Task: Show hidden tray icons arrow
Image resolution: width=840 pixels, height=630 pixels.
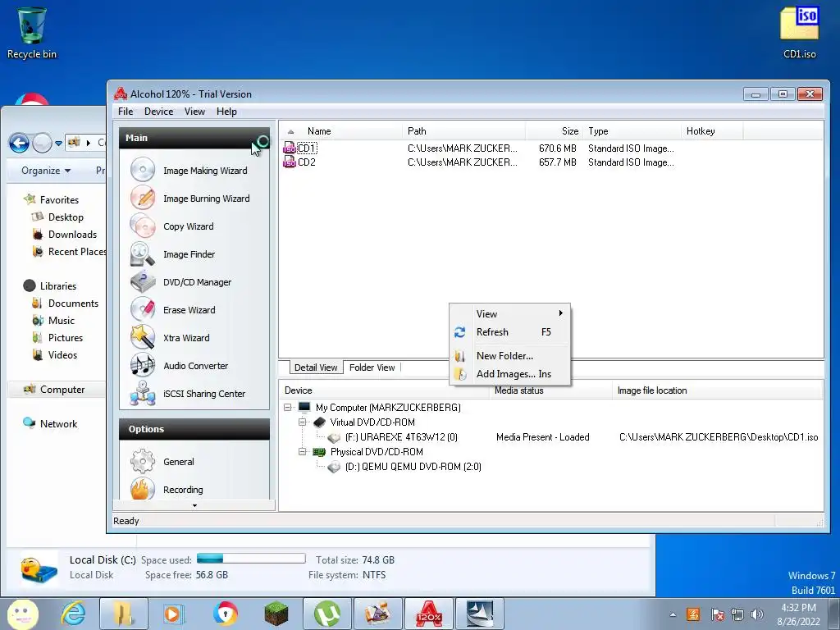Action: point(673,614)
